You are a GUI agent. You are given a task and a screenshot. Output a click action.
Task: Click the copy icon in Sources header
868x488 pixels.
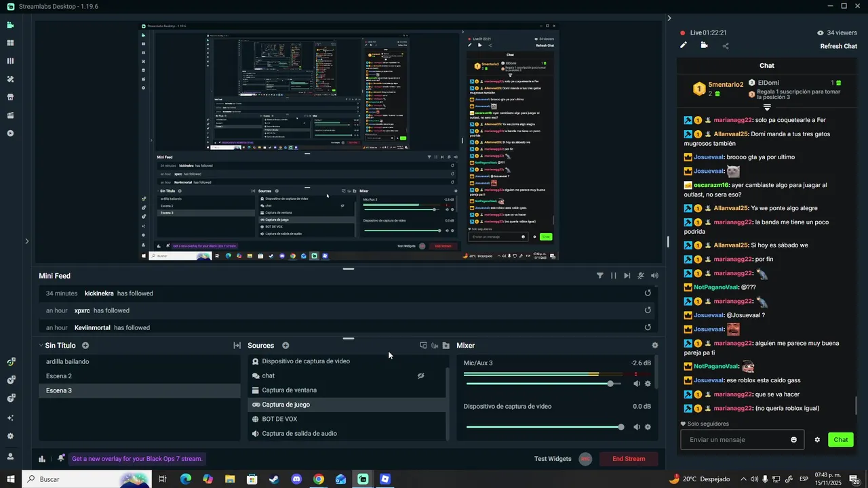423,346
